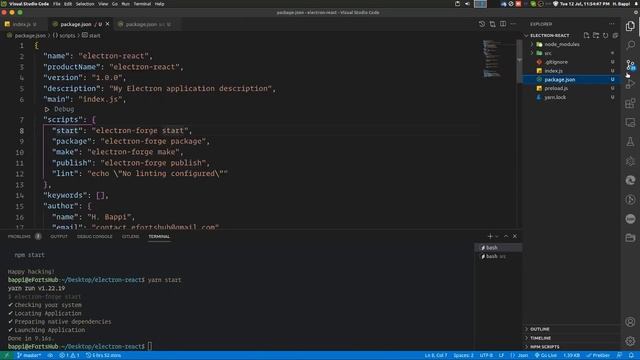This screenshot has height=360, width=640.
Task: Create a new folder in ELECTRON-REACT
Action: pyautogui.click(x=596, y=36)
